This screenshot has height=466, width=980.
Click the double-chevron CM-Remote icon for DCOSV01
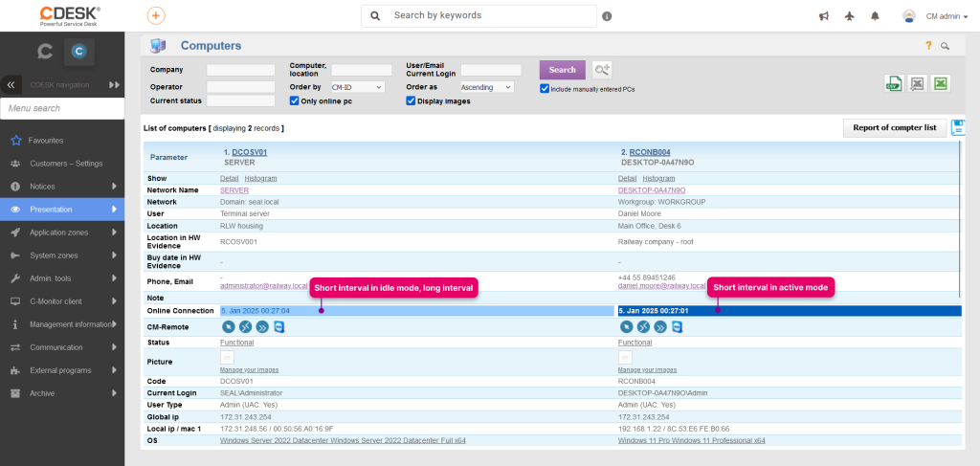pyautogui.click(x=262, y=326)
